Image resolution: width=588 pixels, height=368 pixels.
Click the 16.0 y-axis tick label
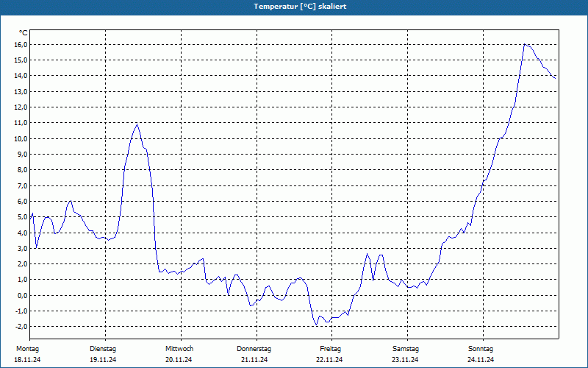pos(21,44)
